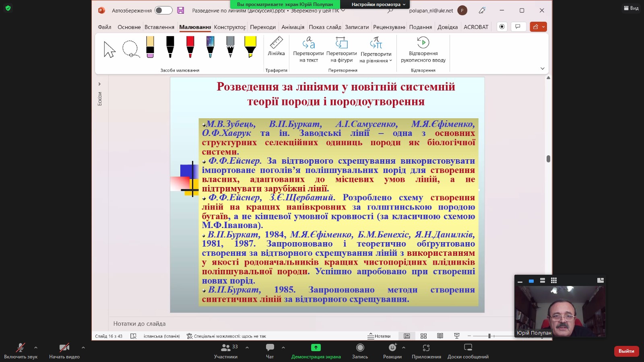Image resolution: width=644 pixels, height=362 pixels.
Task: Adjust the zoom slider in status bar
Action: coord(489,336)
